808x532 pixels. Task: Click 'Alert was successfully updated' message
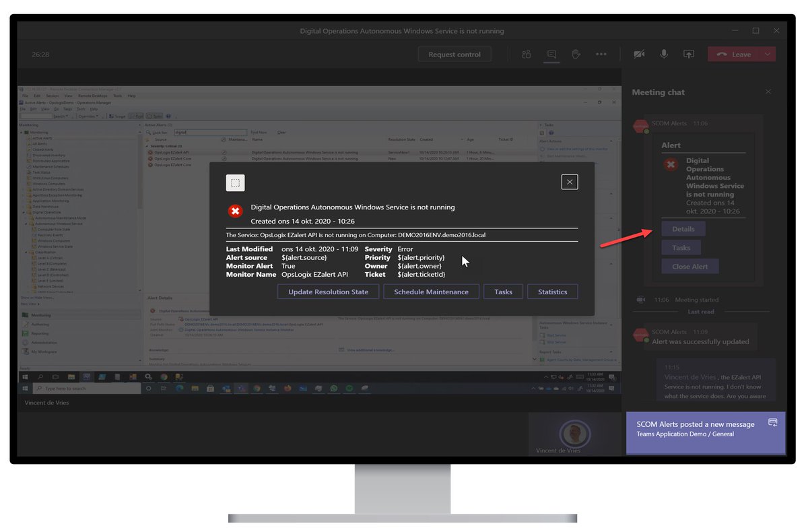pos(700,341)
